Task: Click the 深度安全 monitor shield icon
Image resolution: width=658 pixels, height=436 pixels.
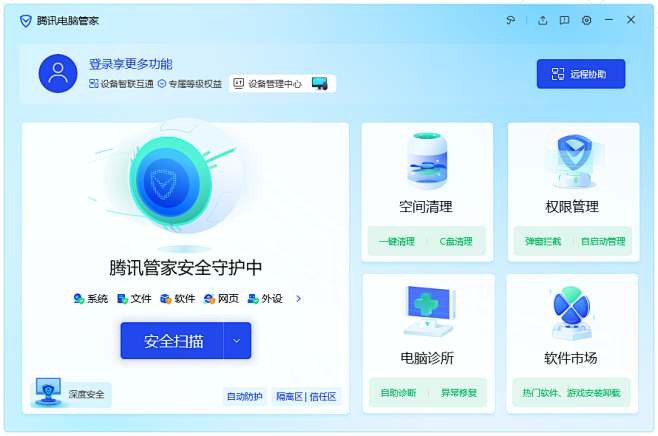Action: pyautogui.click(x=48, y=391)
